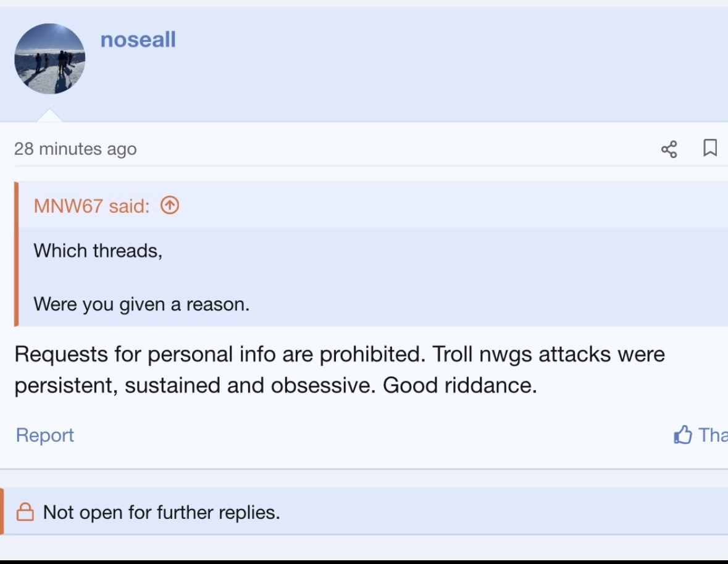Open the noseall username link
This screenshot has width=728, height=564.
coord(138,40)
